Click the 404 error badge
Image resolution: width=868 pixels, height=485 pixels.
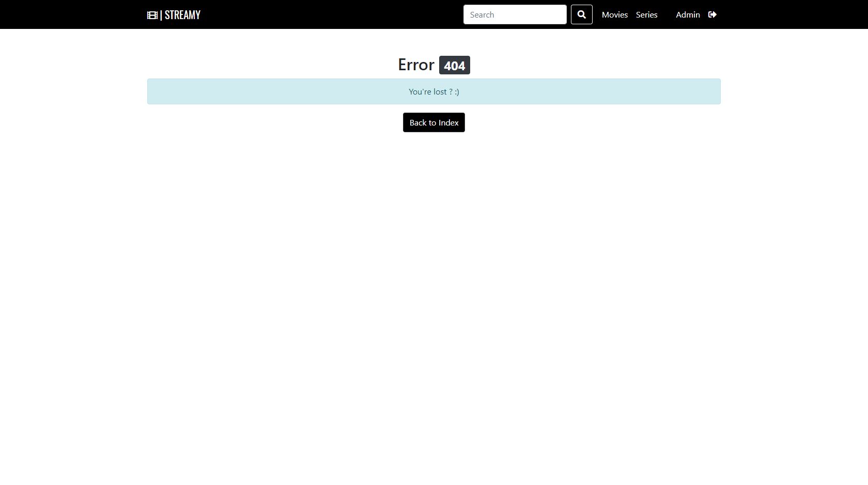(x=455, y=65)
